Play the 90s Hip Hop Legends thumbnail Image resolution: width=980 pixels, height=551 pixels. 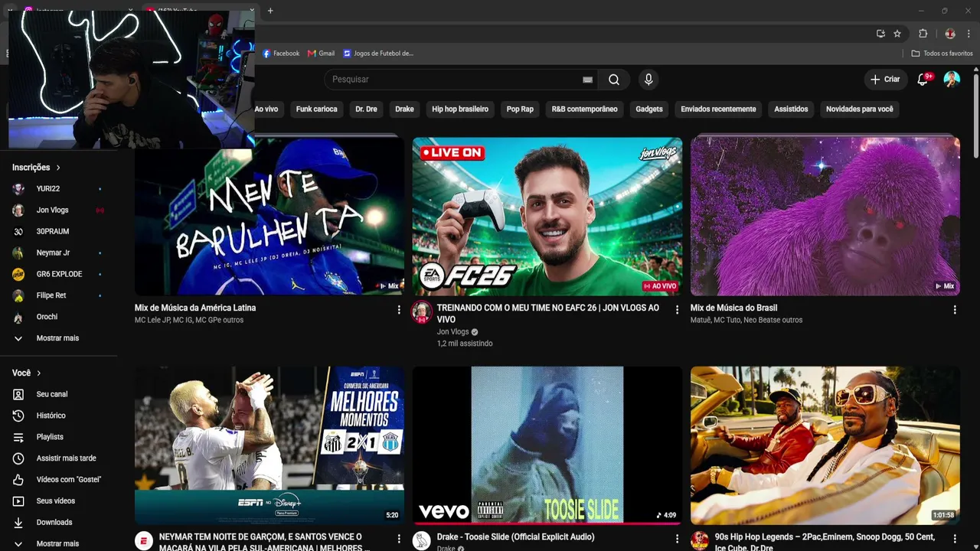(x=825, y=445)
